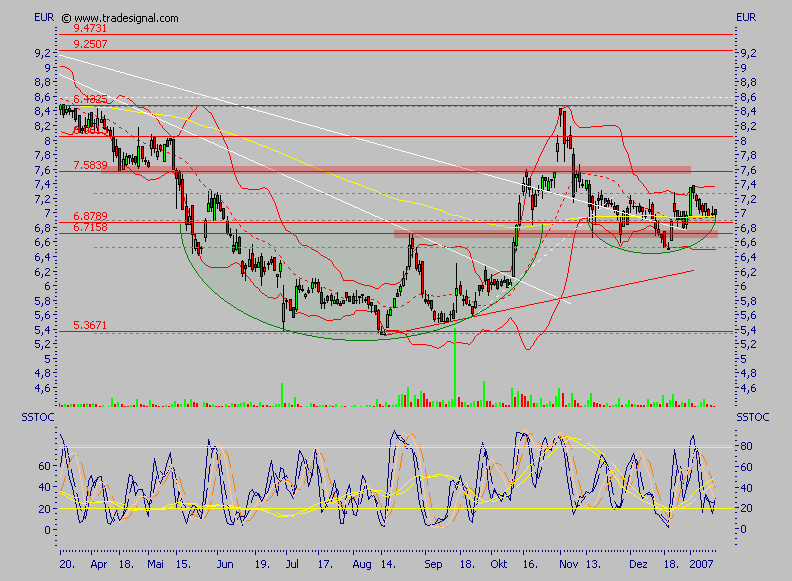Click the www.tradesignal.com copyright text

click(x=120, y=18)
